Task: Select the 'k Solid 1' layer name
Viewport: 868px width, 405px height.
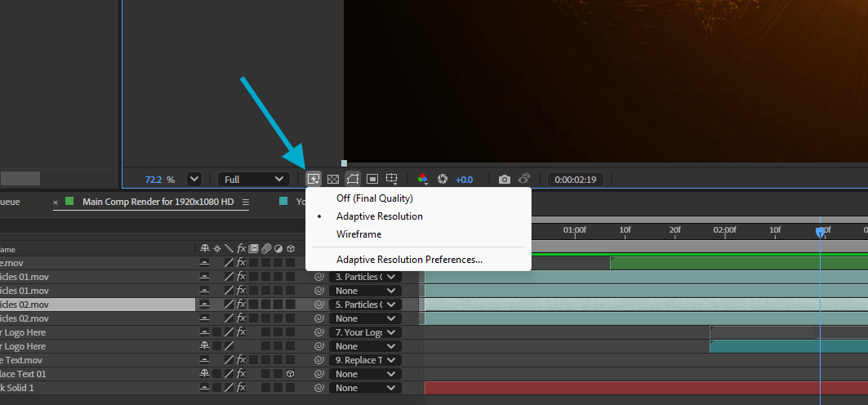Action: coord(17,388)
